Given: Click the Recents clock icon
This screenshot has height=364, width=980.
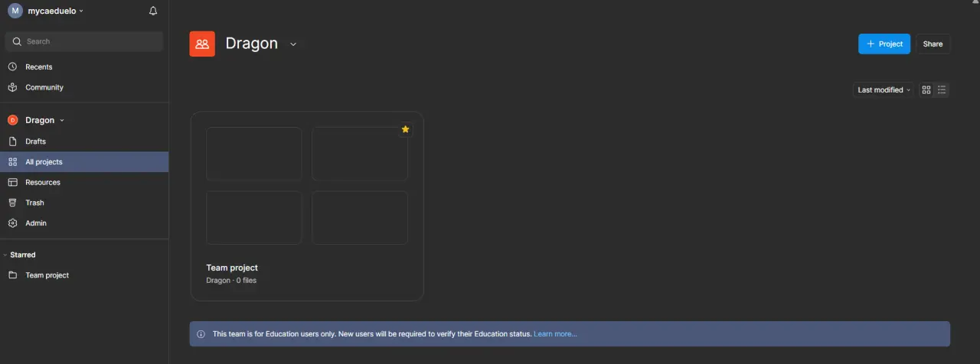Looking at the screenshot, I should (12, 67).
